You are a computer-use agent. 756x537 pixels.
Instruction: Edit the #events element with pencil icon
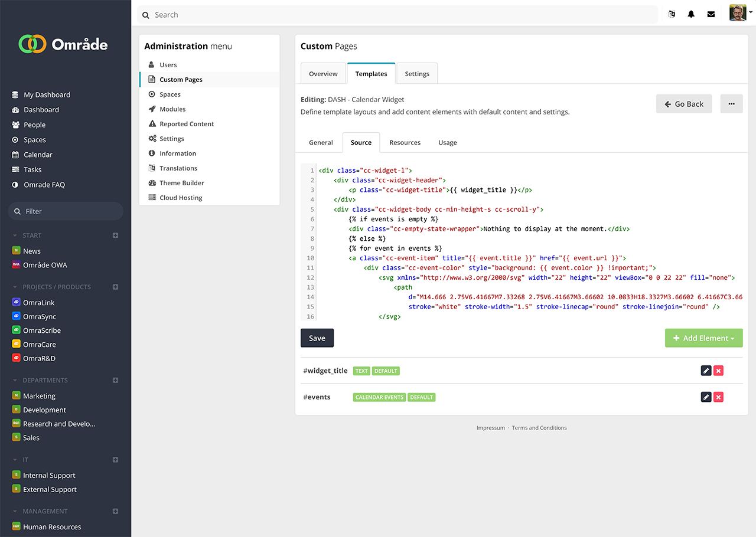706,397
